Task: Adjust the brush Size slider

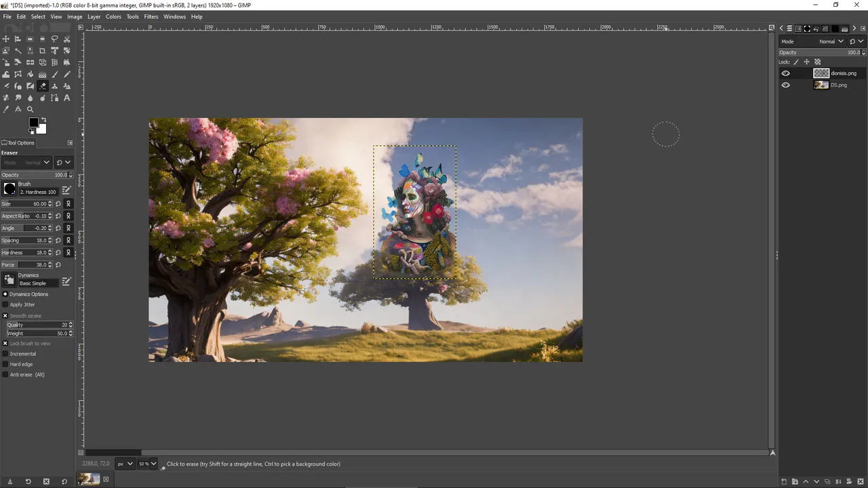Action: [26, 203]
